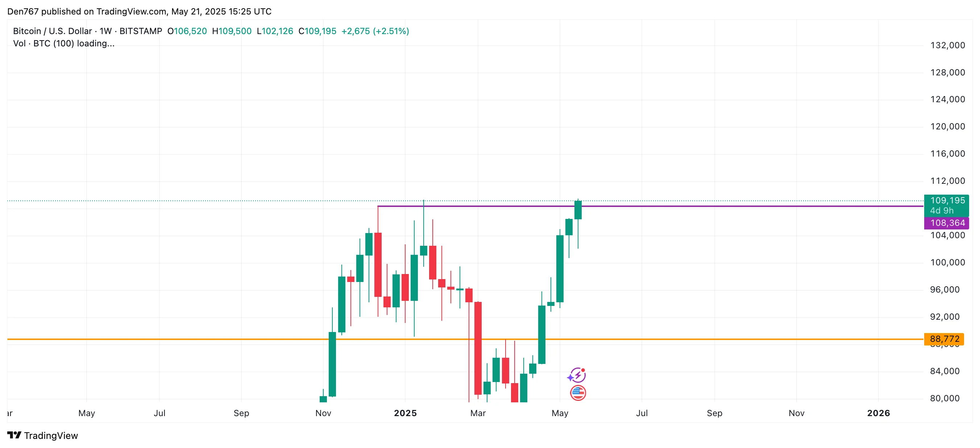
Task: Click the purple 108,364 price label
Action: coord(947,223)
